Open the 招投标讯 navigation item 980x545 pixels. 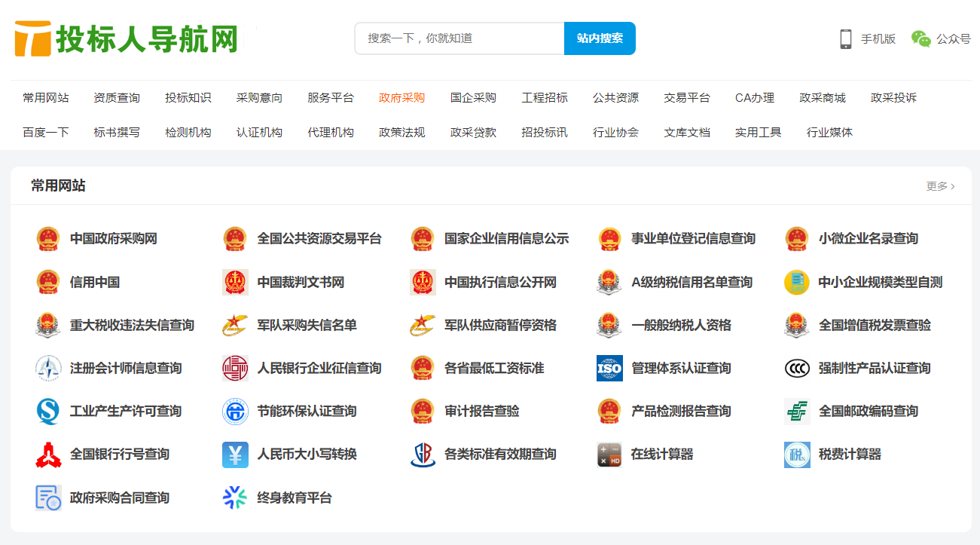[545, 133]
